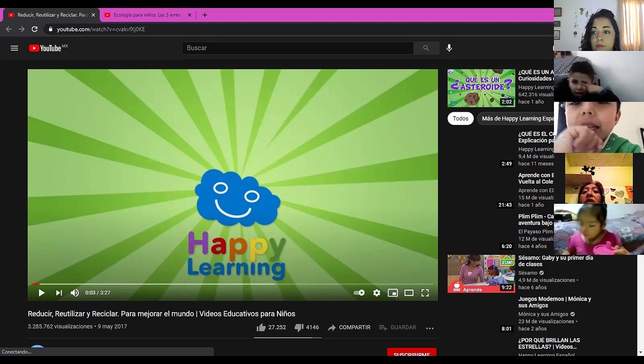Go forward in browser history
Viewport: 644px width, 364px height.
21,29
